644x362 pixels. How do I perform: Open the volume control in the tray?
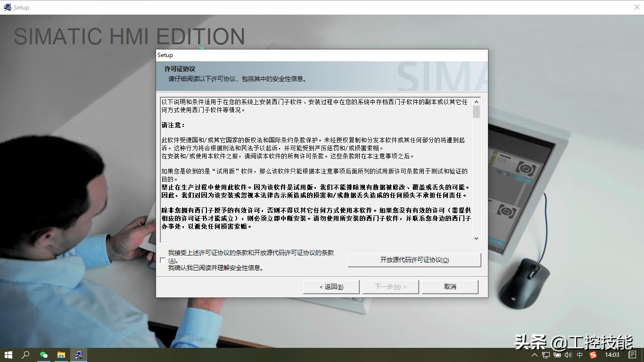point(568,355)
